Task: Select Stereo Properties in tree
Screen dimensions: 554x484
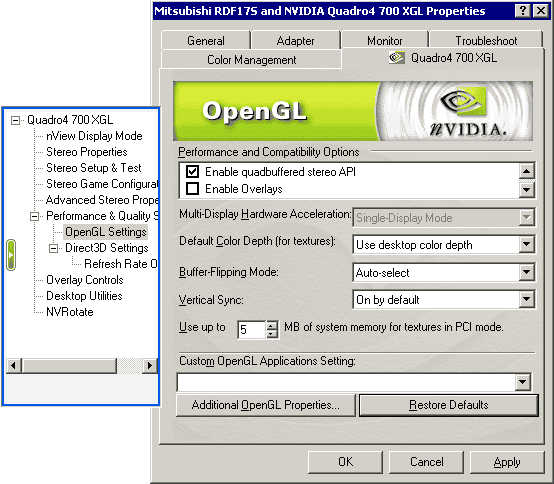Action: click(87, 152)
